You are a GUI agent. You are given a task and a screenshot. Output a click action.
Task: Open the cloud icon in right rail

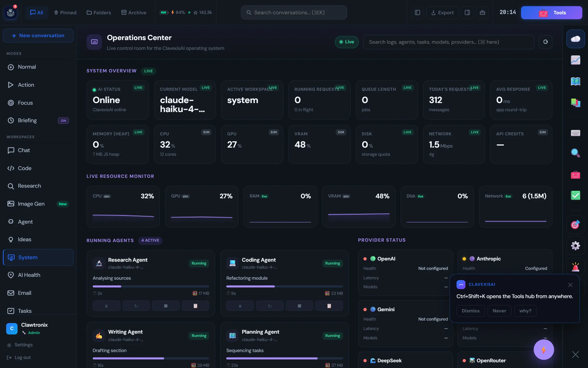(x=575, y=39)
